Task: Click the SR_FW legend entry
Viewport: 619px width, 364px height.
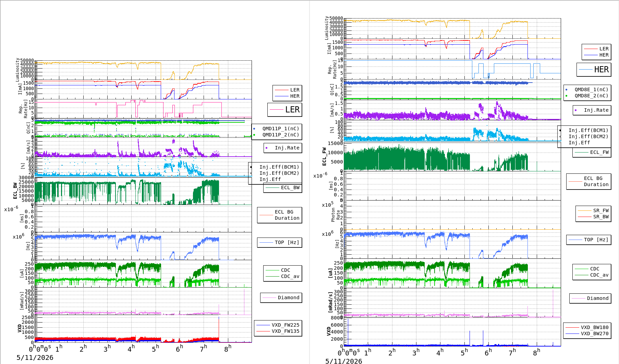Action: click(601, 210)
